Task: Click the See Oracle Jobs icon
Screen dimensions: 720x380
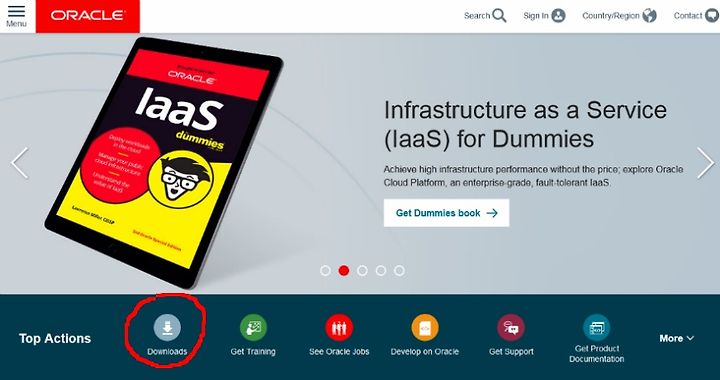Action: 339,328
